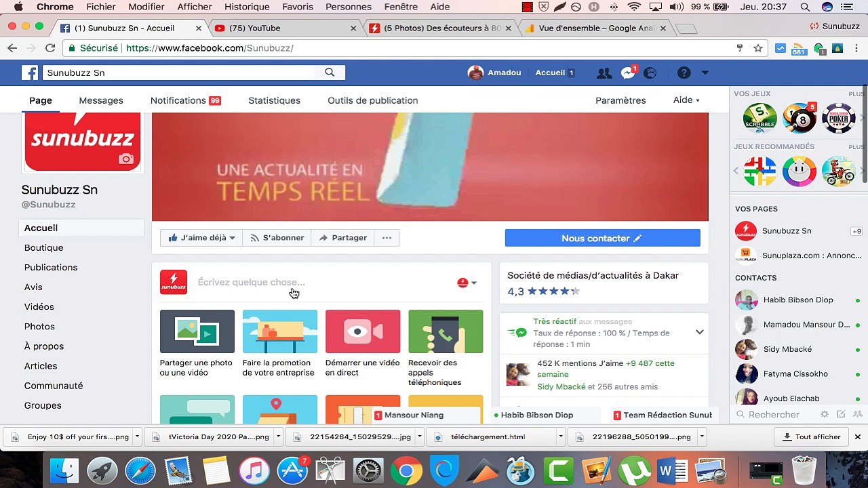Open the Aide dropdown in page tabs
This screenshot has width=868, height=488.
click(x=686, y=100)
